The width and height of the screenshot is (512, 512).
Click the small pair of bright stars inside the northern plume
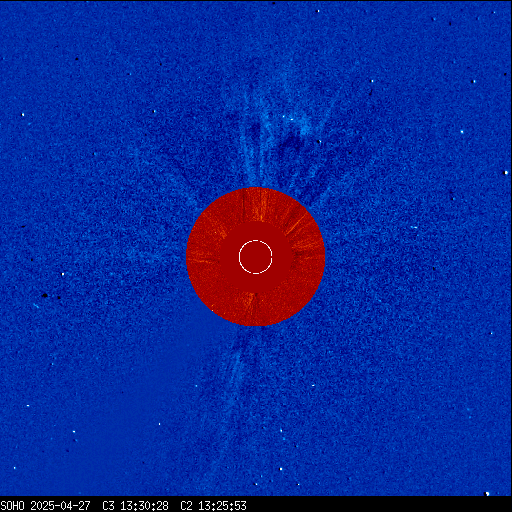click(x=288, y=118)
